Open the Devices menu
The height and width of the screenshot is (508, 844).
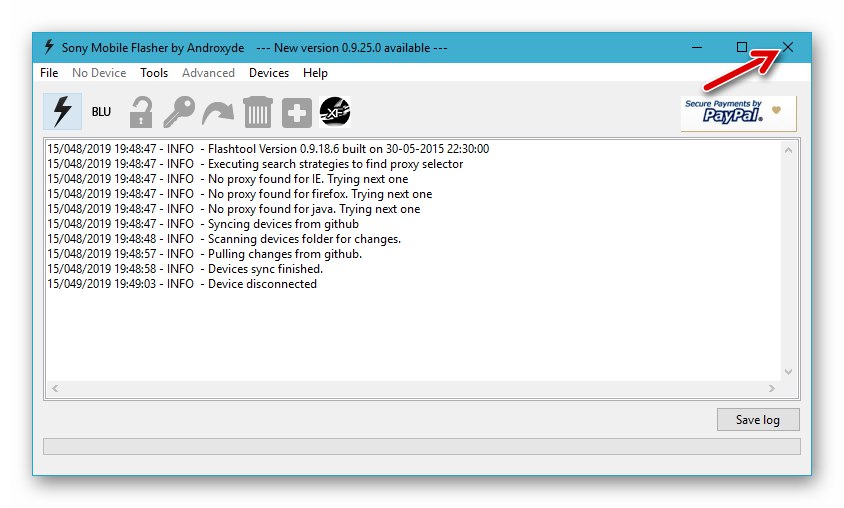click(269, 73)
